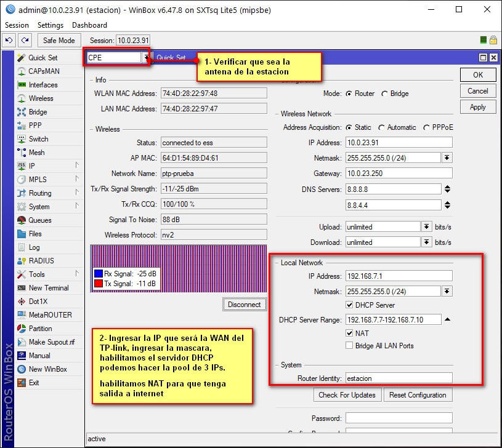Open the Settings menu
This screenshot has width=502, height=448.
51,25
